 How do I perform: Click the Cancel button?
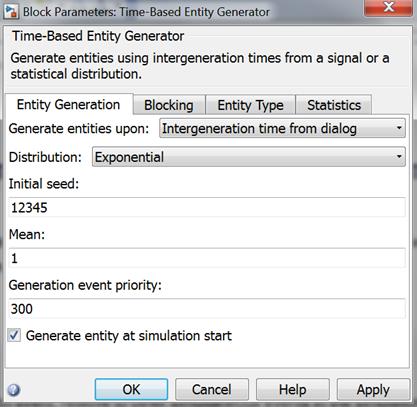pyautogui.click(x=212, y=389)
